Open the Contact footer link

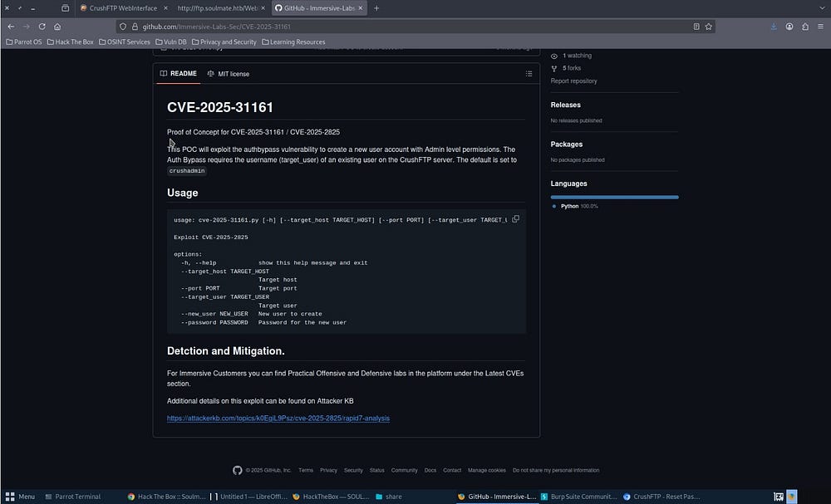452,470
